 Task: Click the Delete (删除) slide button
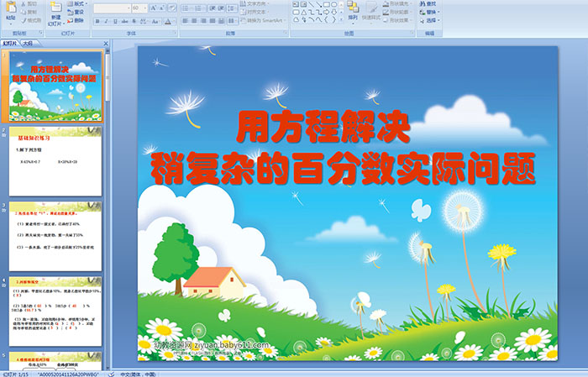click(76, 20)
